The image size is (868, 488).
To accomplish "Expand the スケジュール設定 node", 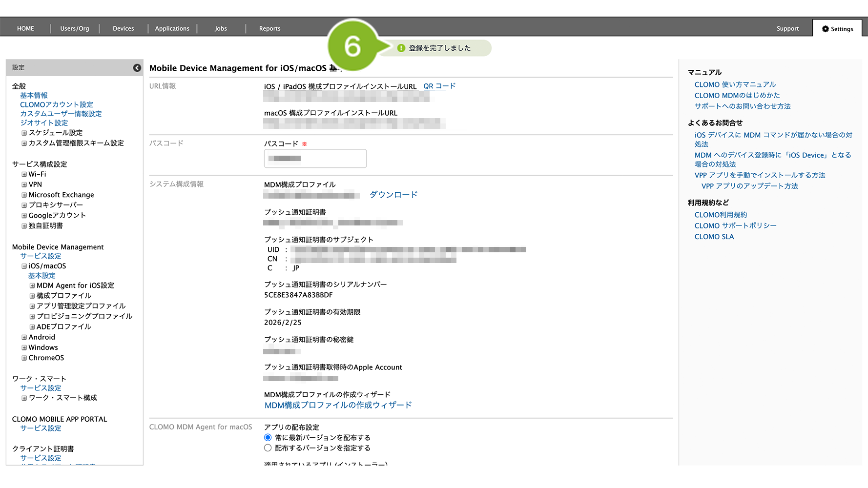I will [24, 133].
